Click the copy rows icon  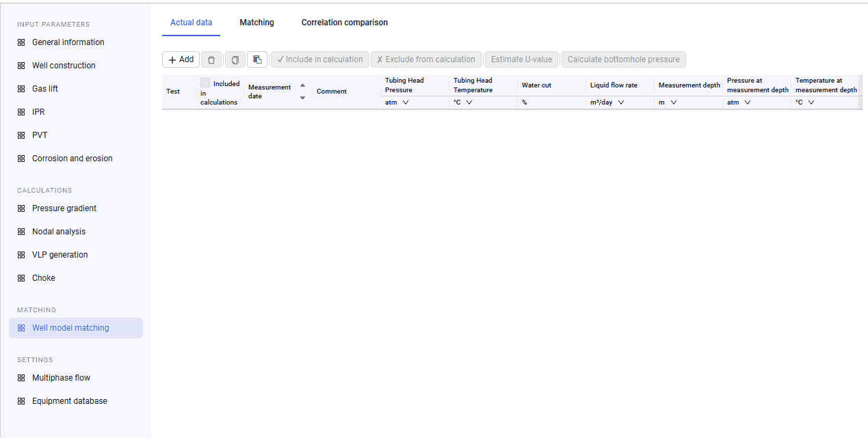point(235,59)
